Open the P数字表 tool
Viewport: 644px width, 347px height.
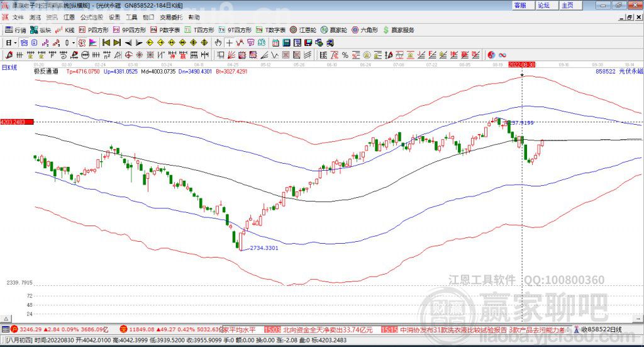point(165,30)
